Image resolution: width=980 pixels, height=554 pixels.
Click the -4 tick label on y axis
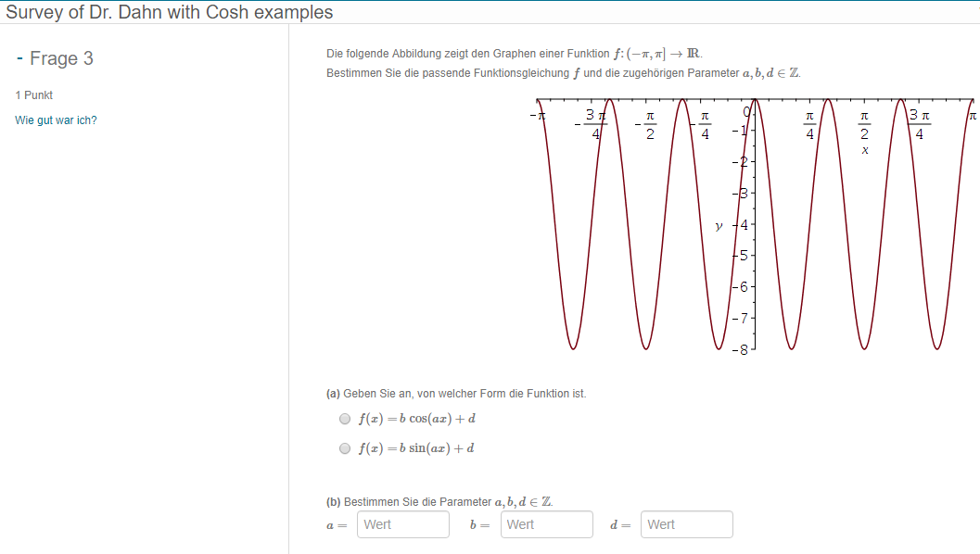pos(740,224)
